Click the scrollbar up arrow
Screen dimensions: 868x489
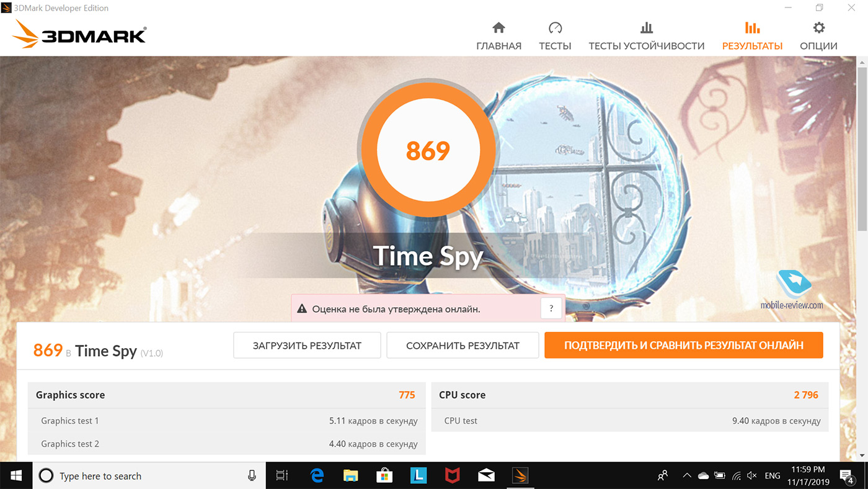coord(862,62)
